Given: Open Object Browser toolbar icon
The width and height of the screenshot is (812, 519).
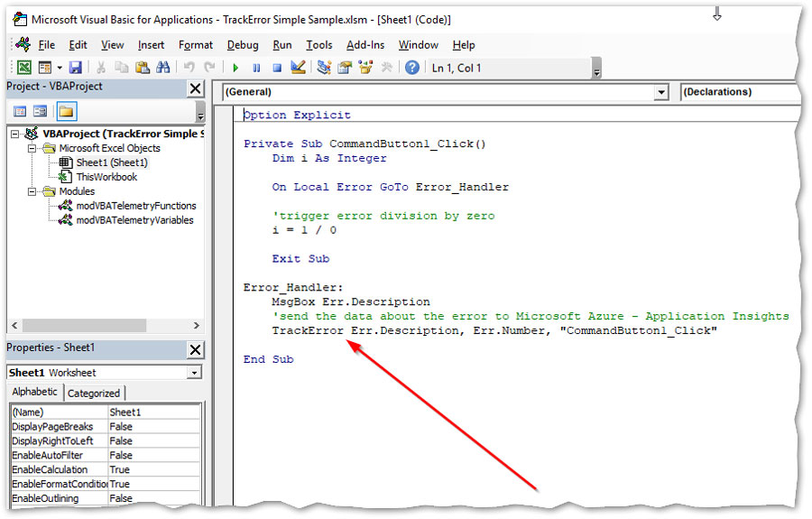Looking at the screenshot, I should pos(365,68).
